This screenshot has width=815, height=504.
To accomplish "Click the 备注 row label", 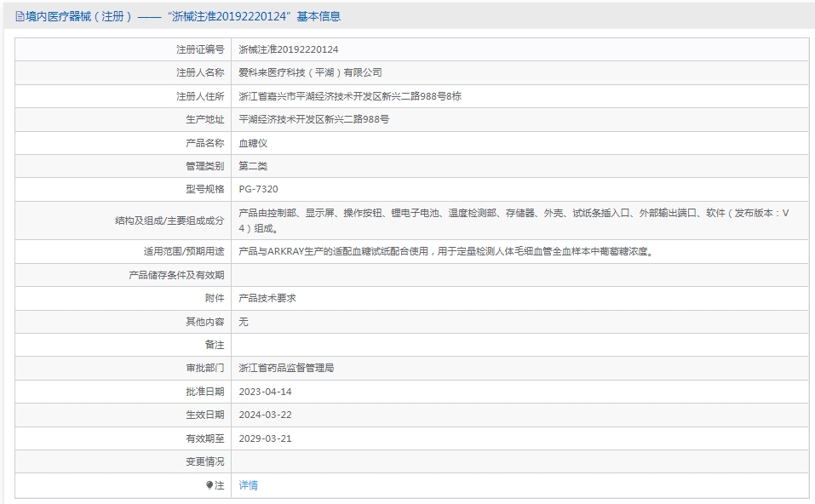I will (x=215, y=345).
